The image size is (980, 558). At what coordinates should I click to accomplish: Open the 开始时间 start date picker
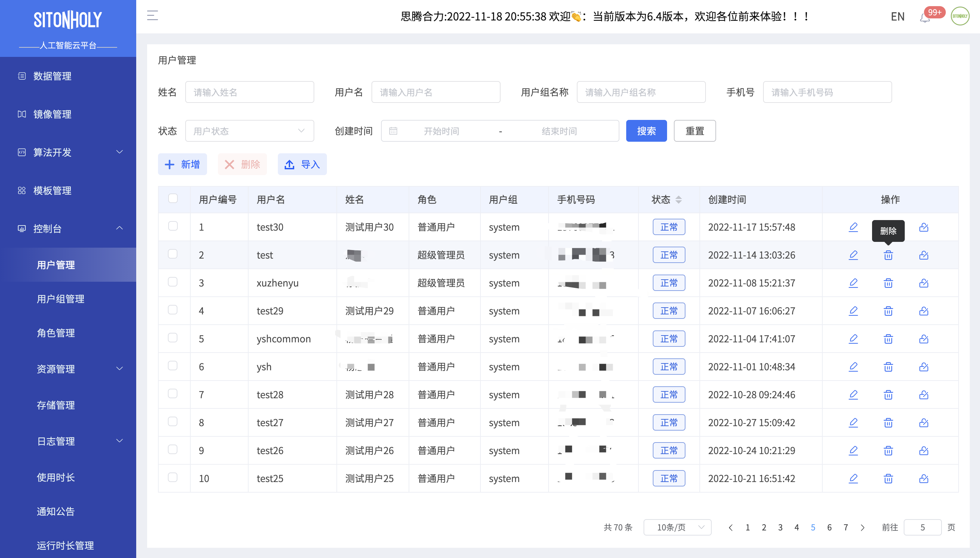pos(441,131)
